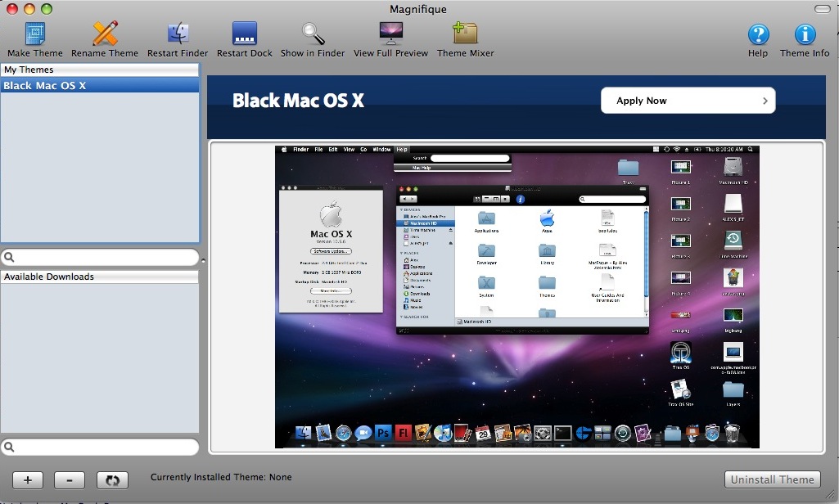The image size is (839, 504).
Task: Click the Available Downloads list header
Action: coord(100,277)
